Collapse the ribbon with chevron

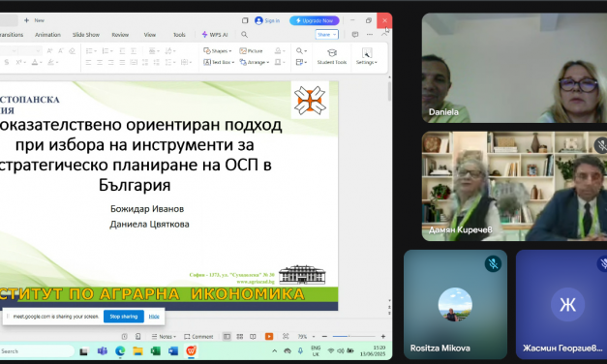(384, 35)
